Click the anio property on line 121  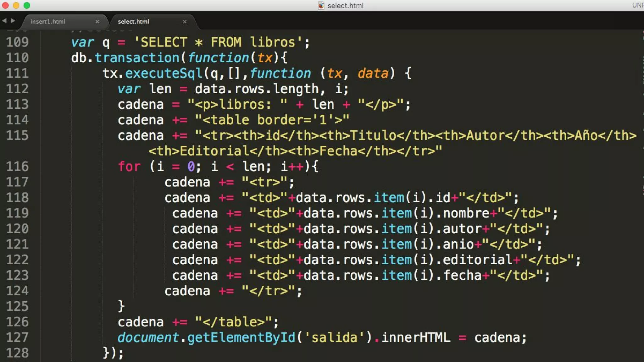click(458, 244)
